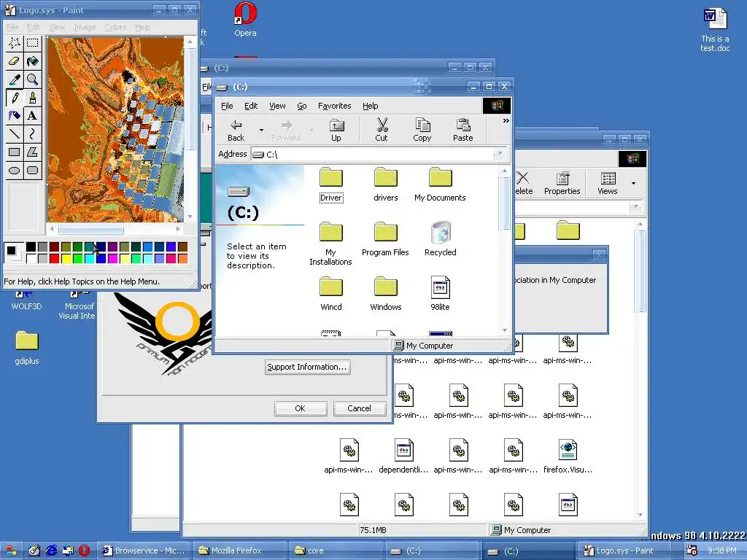Click the Views button in rear window

click(x=608, y=183)
